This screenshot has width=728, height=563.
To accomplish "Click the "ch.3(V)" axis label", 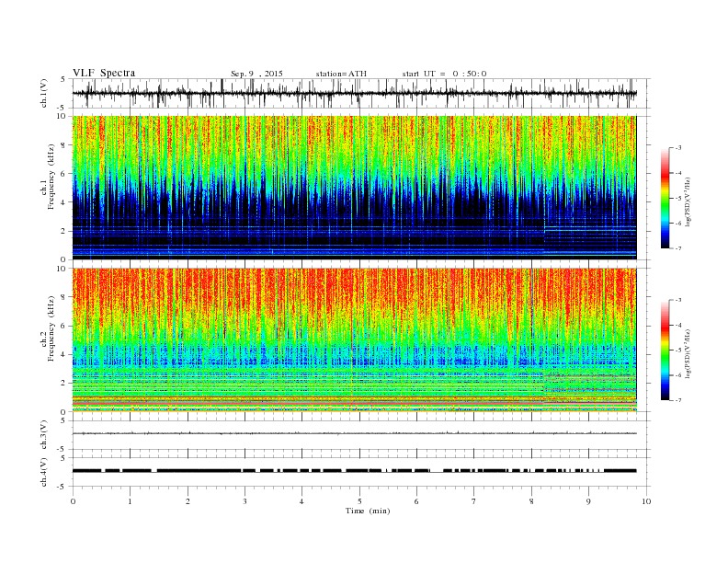I will click(44, 435).
